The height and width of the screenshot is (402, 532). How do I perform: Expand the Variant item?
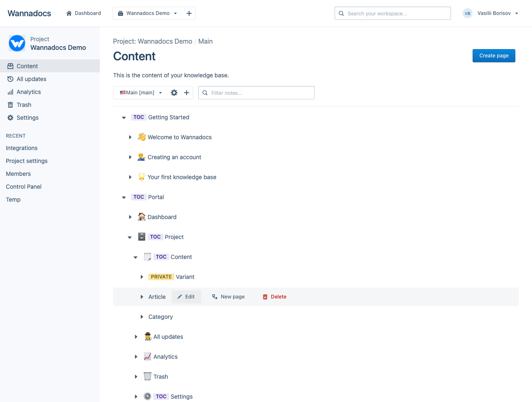point(142,277)
